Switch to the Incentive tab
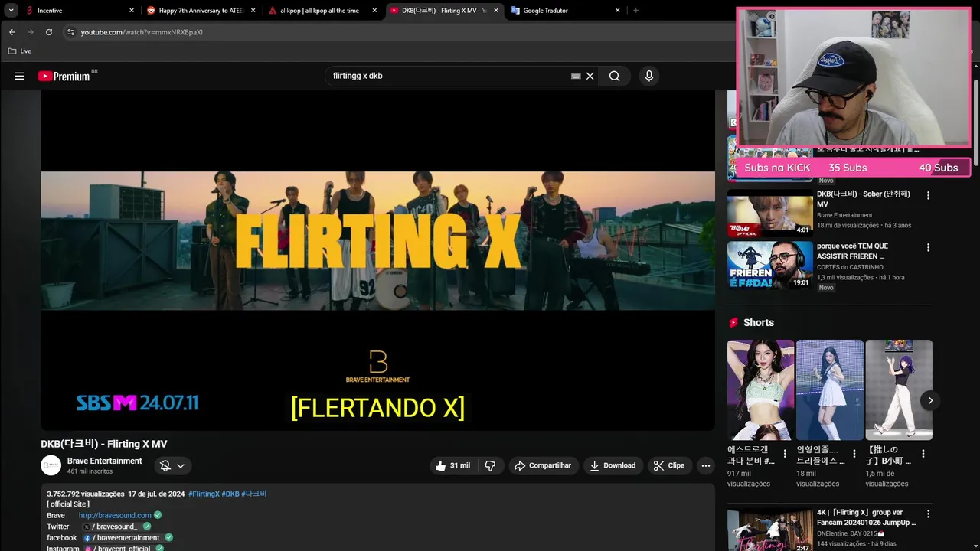980x551 pixels. tap(79, 11)
